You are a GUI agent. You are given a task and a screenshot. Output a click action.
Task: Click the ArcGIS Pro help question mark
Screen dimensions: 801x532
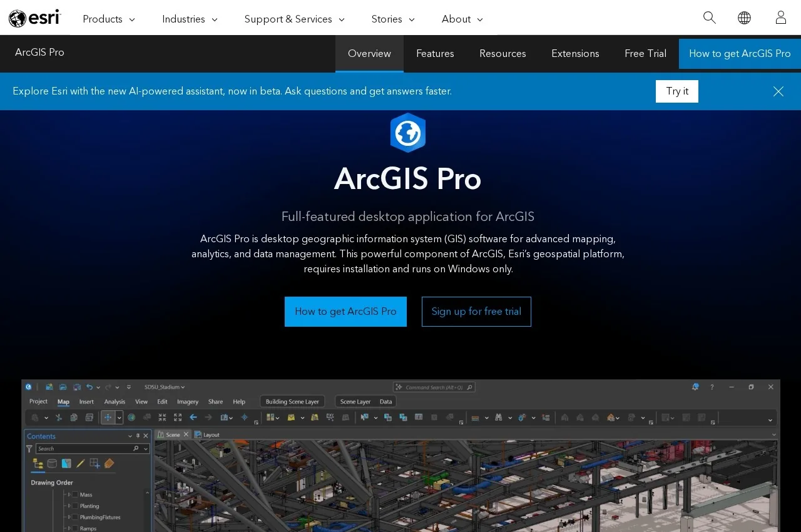coord(712,387)
